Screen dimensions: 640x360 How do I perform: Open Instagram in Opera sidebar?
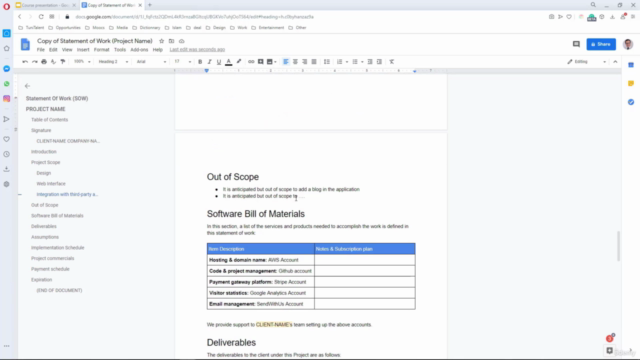(x=7, y=99)
